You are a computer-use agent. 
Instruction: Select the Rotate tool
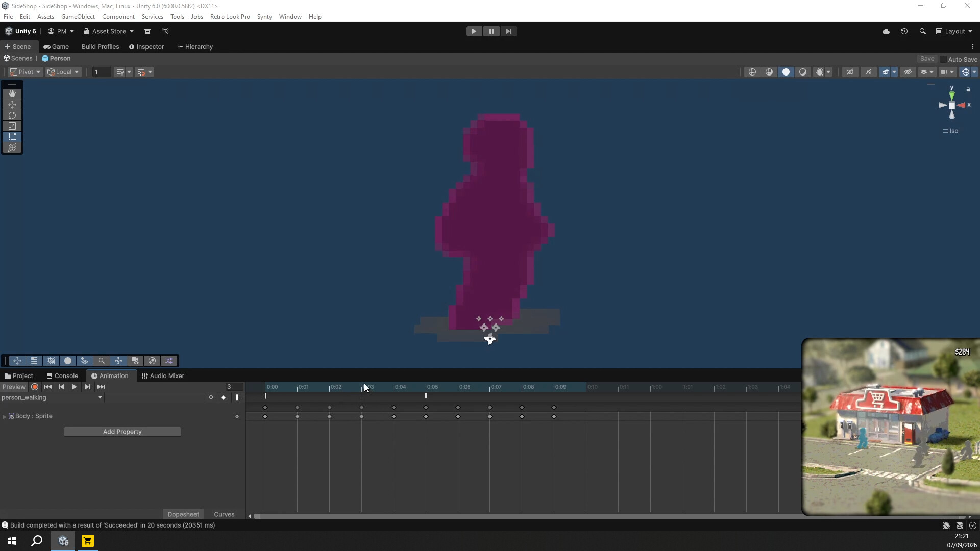point(12,115)
